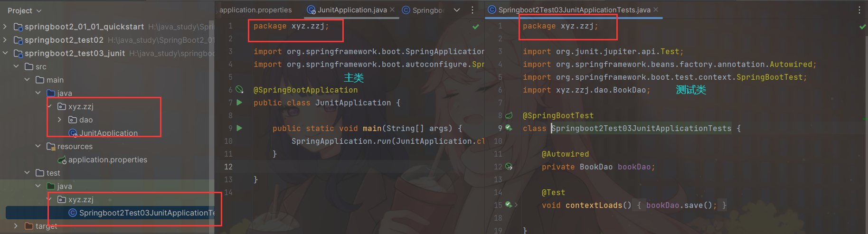Click the JunitApplication.java tab class icon
Image resolution: width=868 pixels, height=234 pixels.
coord(311,10)
